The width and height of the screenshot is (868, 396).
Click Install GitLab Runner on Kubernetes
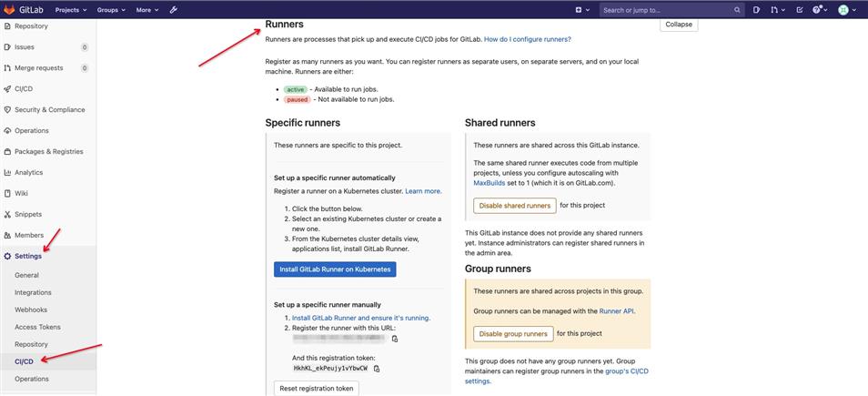335,269
